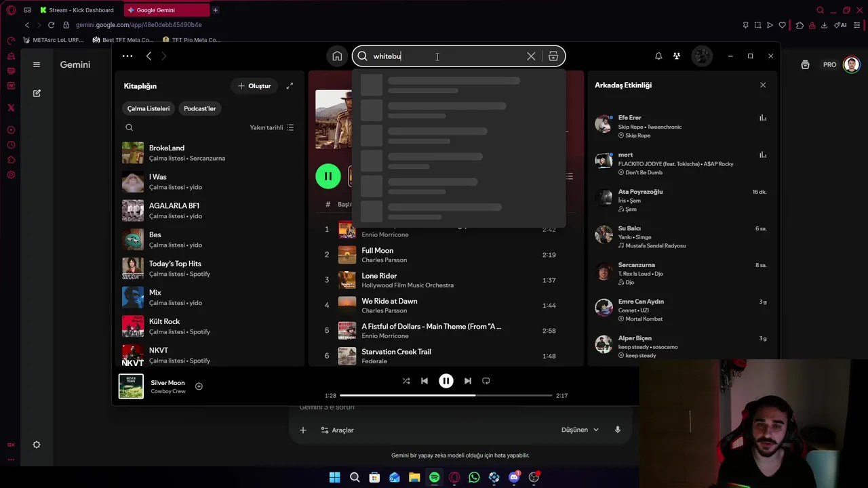The height and width of the screenshot is (488, 868).
Task: Open Discord from the taskbar
Action: [514, 477]
